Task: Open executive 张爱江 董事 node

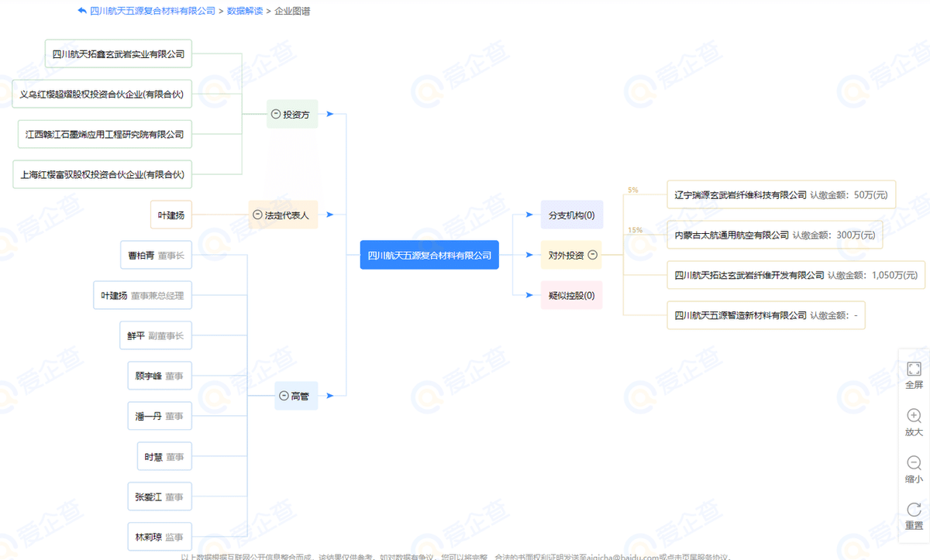Action: tap(159, 497)
